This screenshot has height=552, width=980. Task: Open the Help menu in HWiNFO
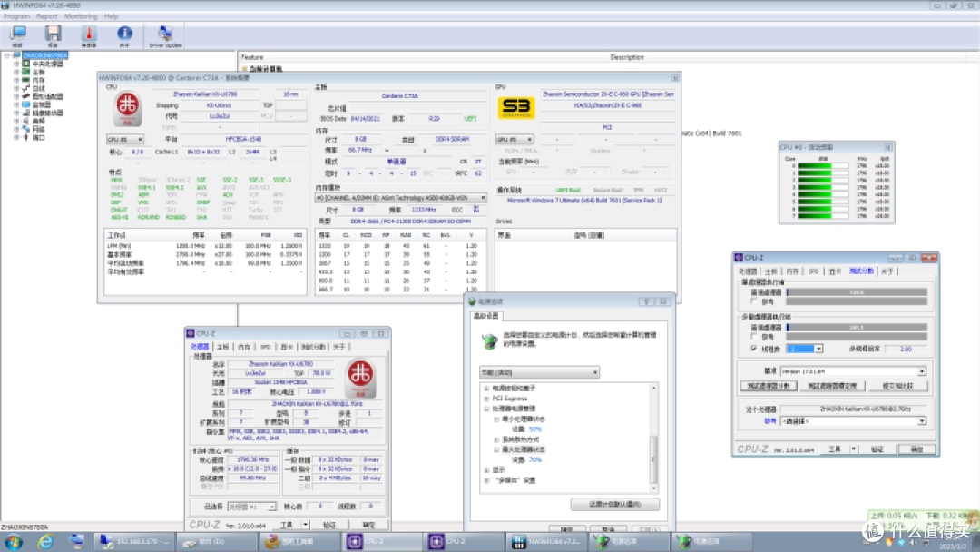coord(112,16)
